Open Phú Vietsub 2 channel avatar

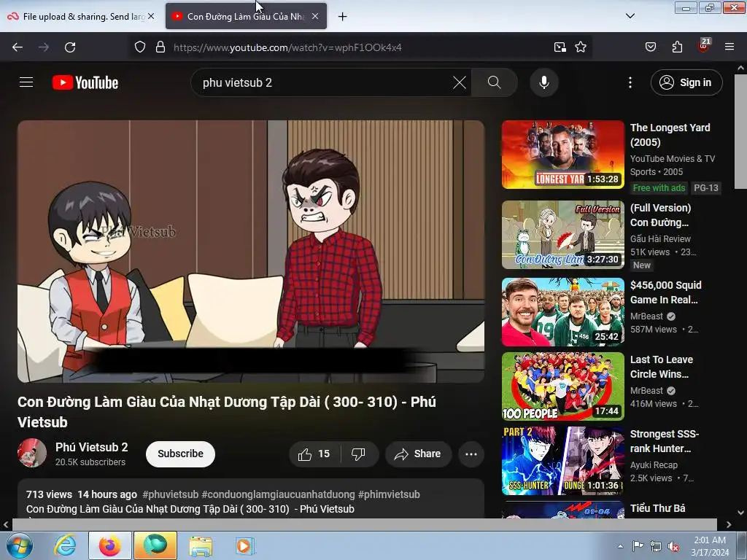tap(32, 453)
